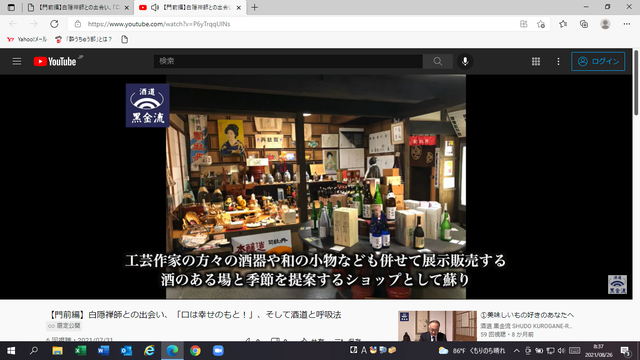Launch Word from the taskbar
The width and height of the screenshot is (640, 360).
(x=103, y=351)
